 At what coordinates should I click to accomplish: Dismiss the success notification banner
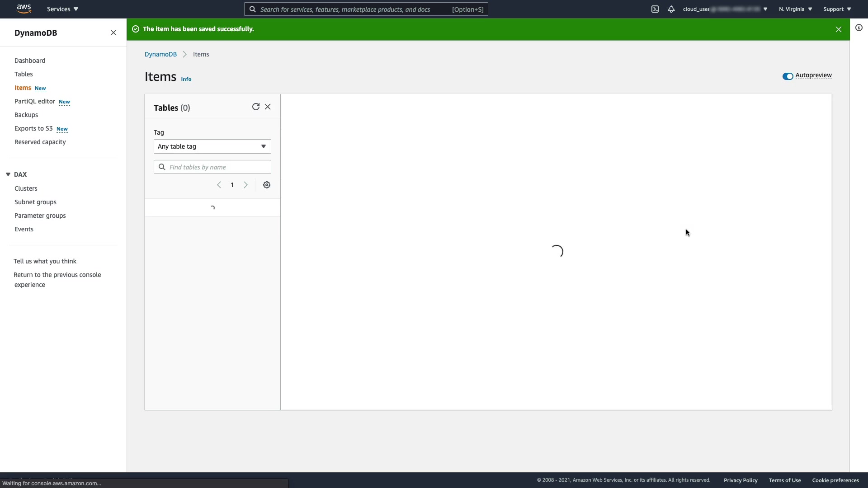pyautogui.click(x=839, y=29)
